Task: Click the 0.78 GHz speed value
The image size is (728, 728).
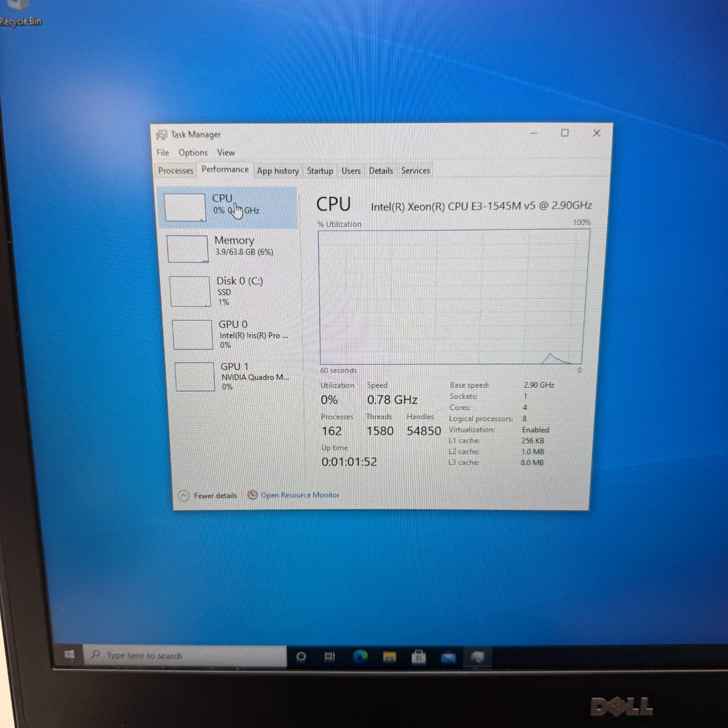Action: pyautogui.click(x=392, y=400)
